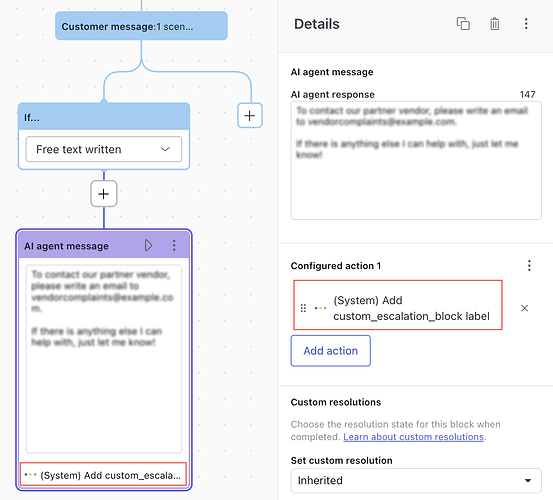Image resolution: width=553 pixels, height=500 pixels.
Task: Open Details panel three-dot menu
Action: 526,24
